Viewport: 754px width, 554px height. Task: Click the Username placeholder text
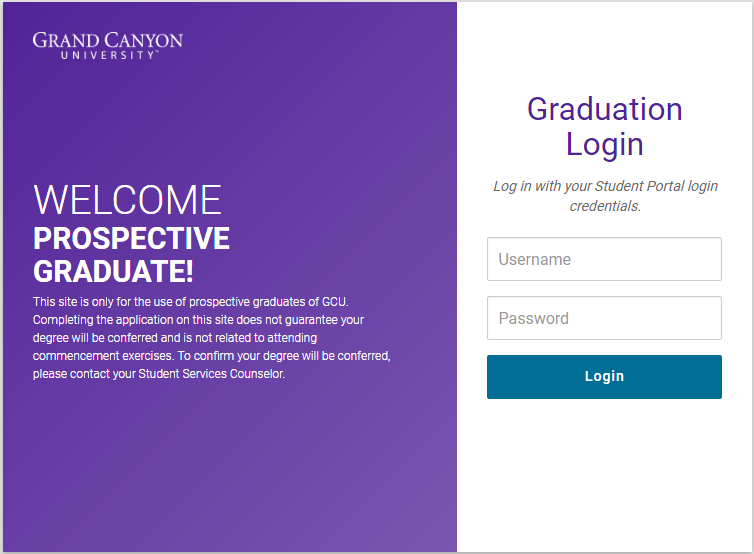click(x=535, y=260)
